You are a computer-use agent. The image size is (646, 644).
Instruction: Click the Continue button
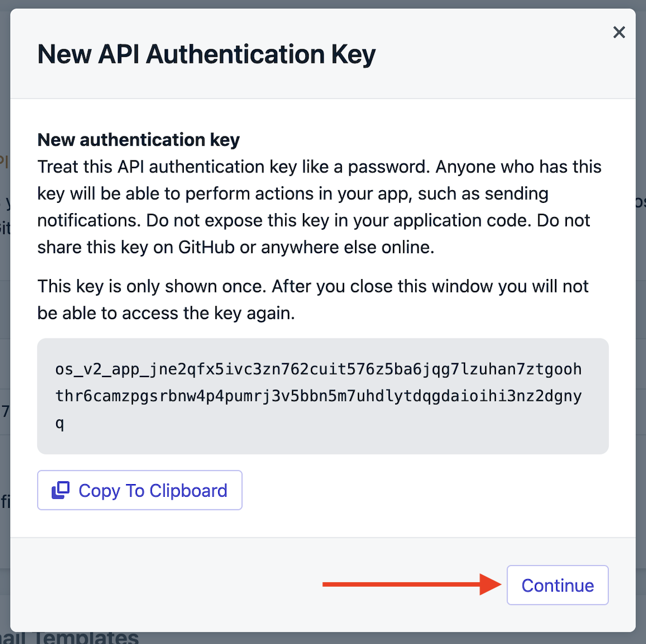[x=557, y=585]
